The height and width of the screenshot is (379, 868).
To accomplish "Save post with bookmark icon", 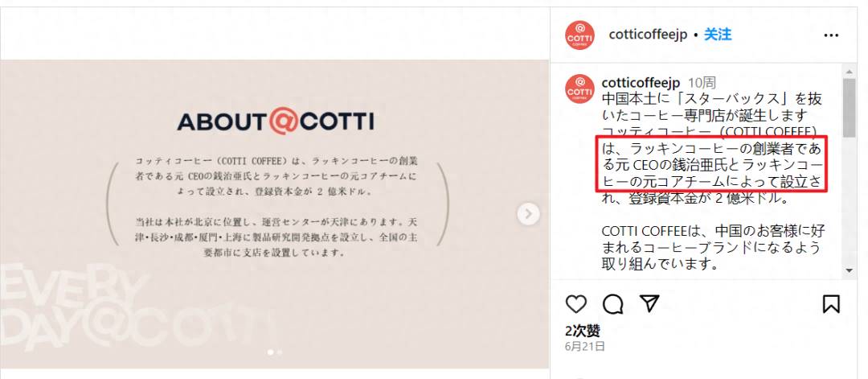I will (832, 303).
